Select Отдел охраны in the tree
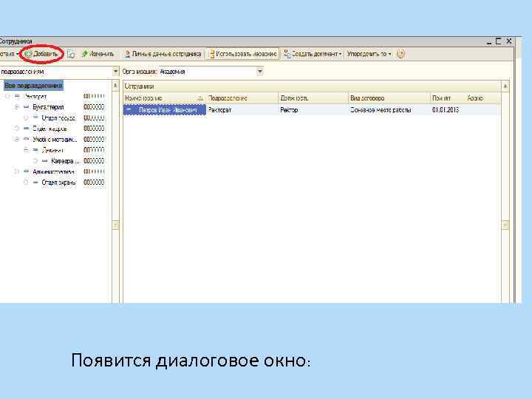This screenshot has width=532, height=399. click(58, 183)
